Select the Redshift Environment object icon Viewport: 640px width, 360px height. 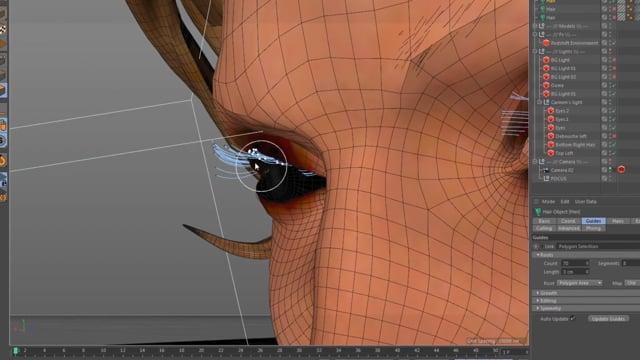546,43
